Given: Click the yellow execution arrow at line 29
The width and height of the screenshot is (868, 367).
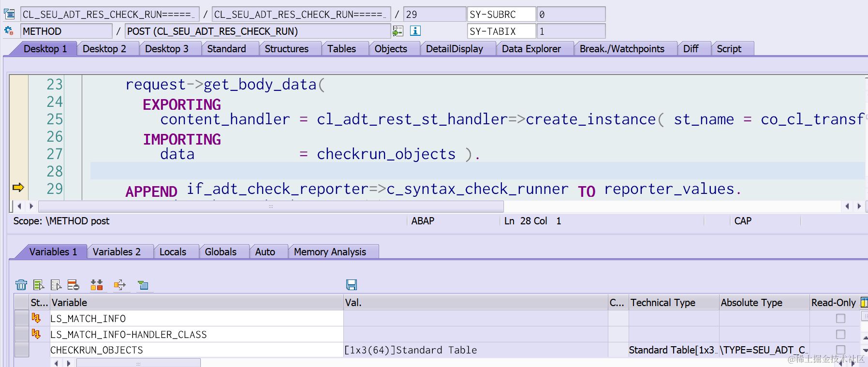Looking at the screenshot, I should click(18, 188).
